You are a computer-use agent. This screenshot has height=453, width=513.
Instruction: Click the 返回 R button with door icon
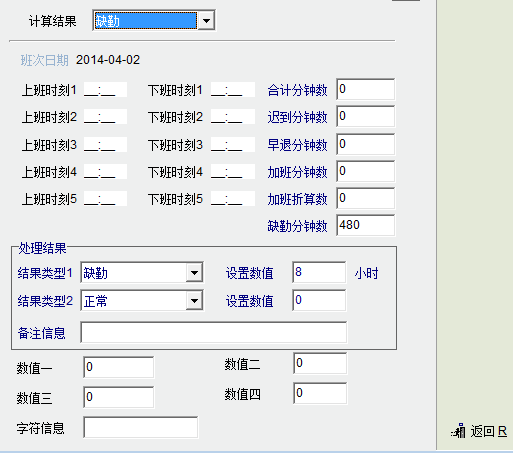(479, 431)
